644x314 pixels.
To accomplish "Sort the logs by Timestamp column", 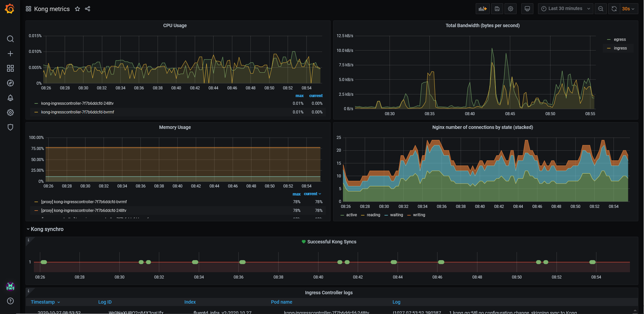I will click(45, 302).
